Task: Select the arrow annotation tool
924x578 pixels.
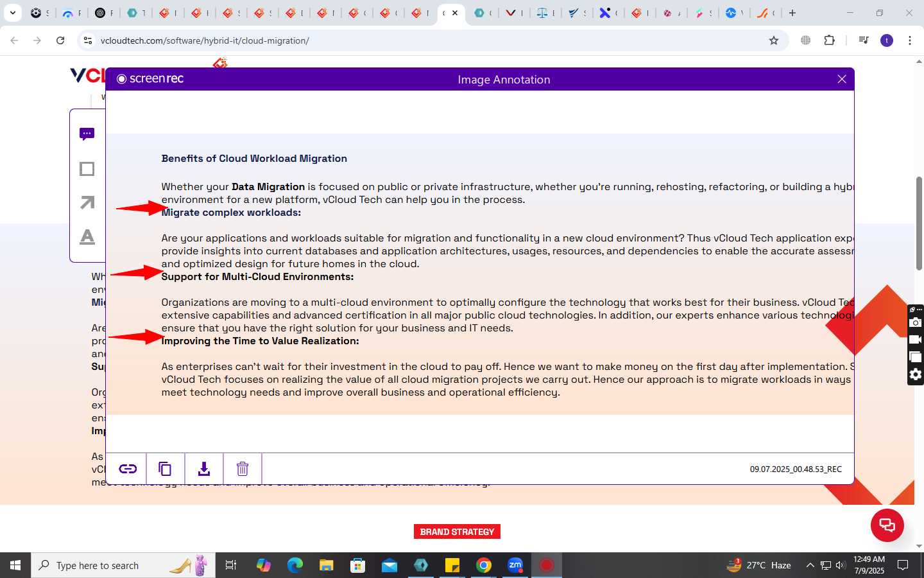Action: pyautogui.click(x=87, y=202)
